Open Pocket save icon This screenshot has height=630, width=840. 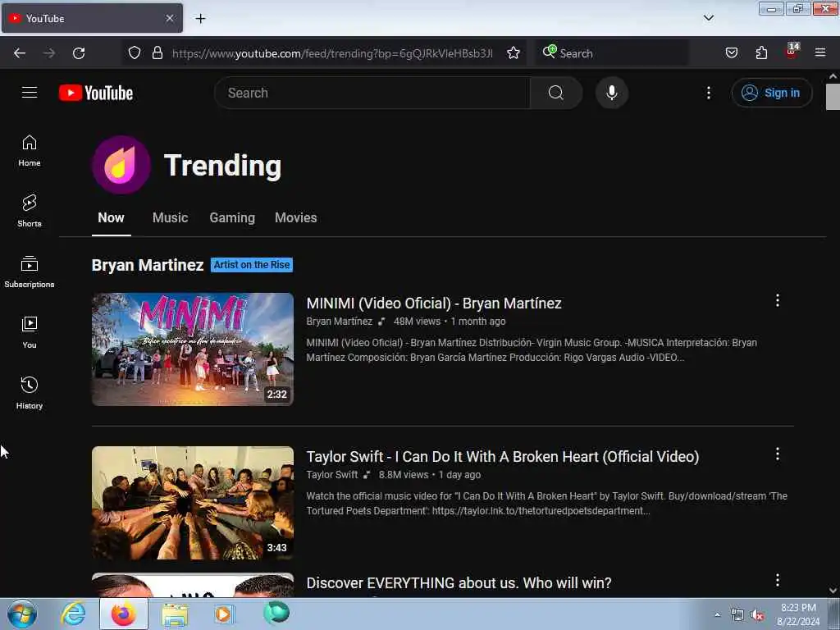pos(732,52)
